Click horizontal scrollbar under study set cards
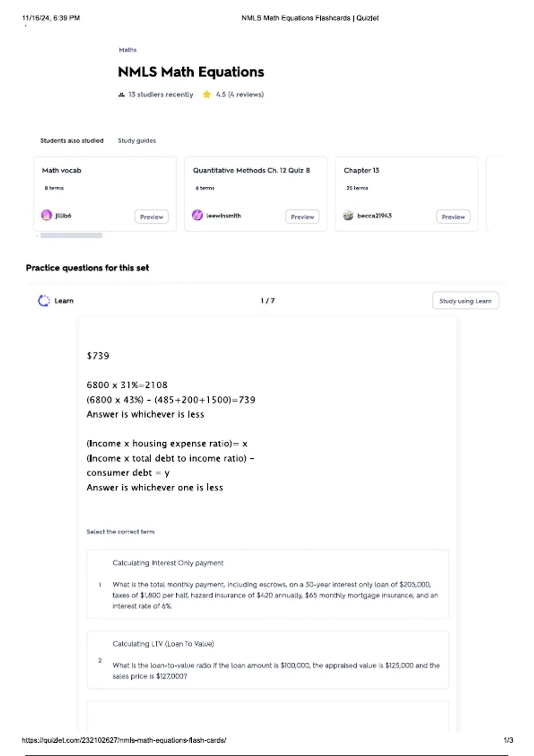Viewport: 534px width, 756px height. click(x=71, y=236)
